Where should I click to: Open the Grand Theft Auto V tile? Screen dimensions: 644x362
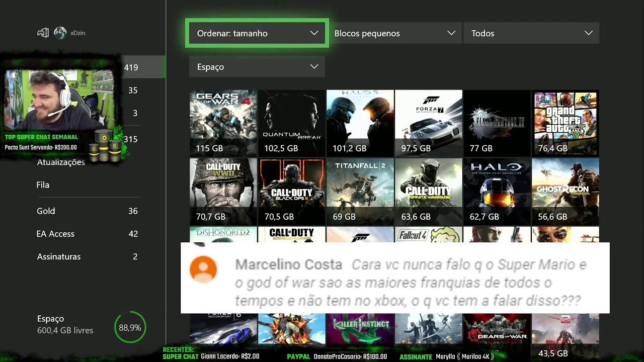click(x=566, y=123)
